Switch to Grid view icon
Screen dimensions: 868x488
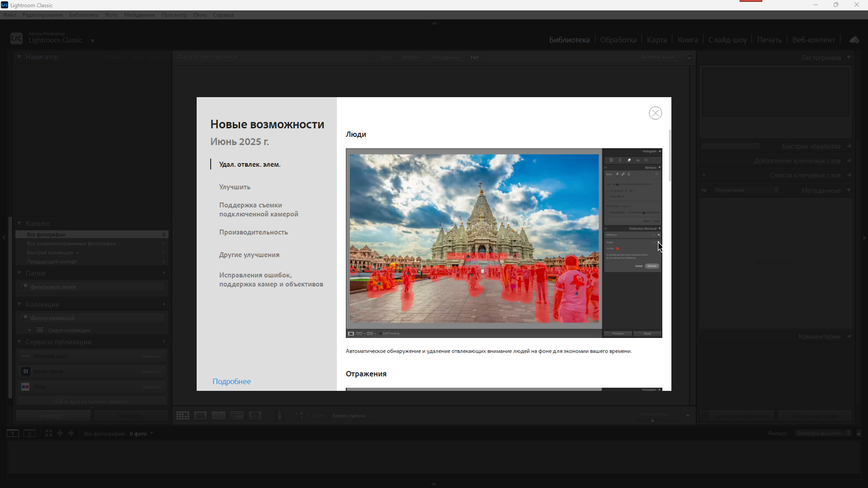coord(183,416)
